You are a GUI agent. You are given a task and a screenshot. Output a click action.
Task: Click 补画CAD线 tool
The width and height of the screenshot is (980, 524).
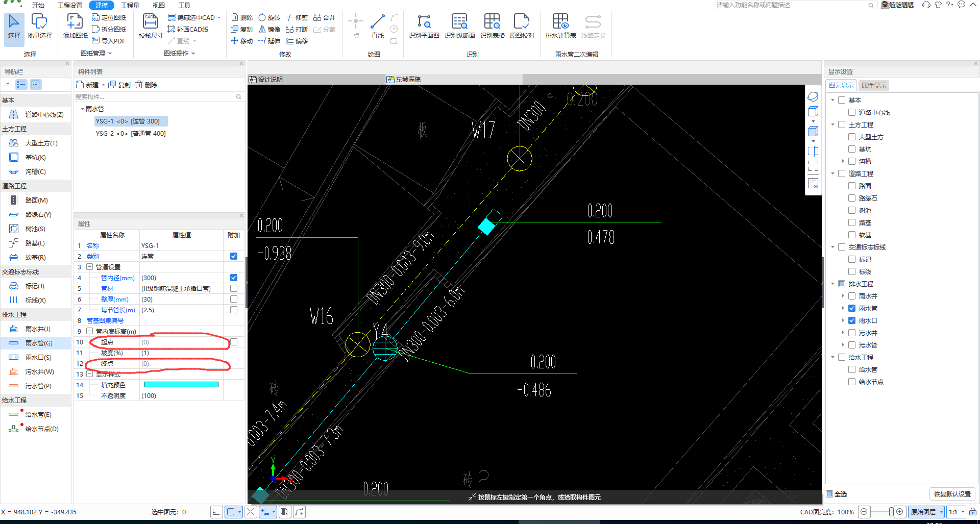pyautogui.click(x=188, y=29)
